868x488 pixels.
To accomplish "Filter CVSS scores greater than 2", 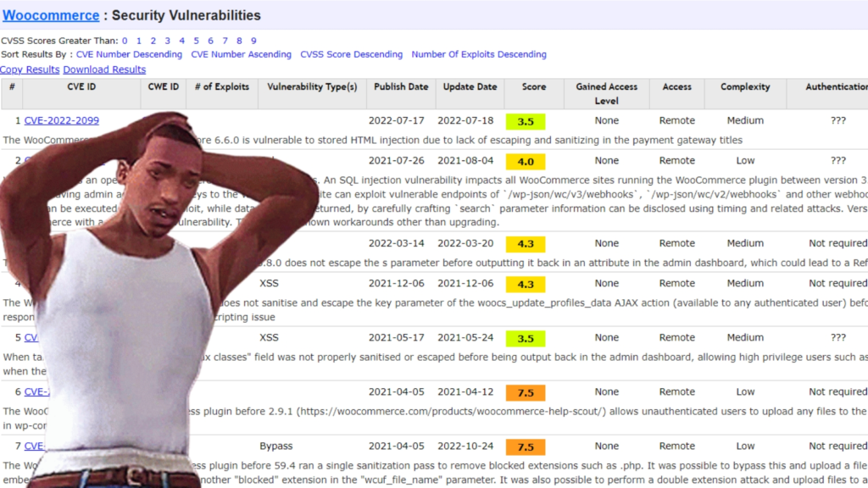I will click(153, 41).
